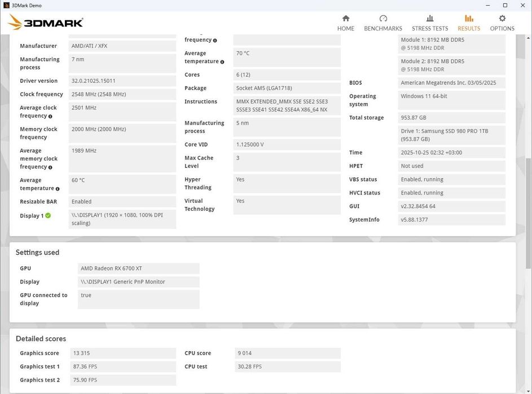Select Graphics test 1 value 87.36 FPS

coord(123,366)
